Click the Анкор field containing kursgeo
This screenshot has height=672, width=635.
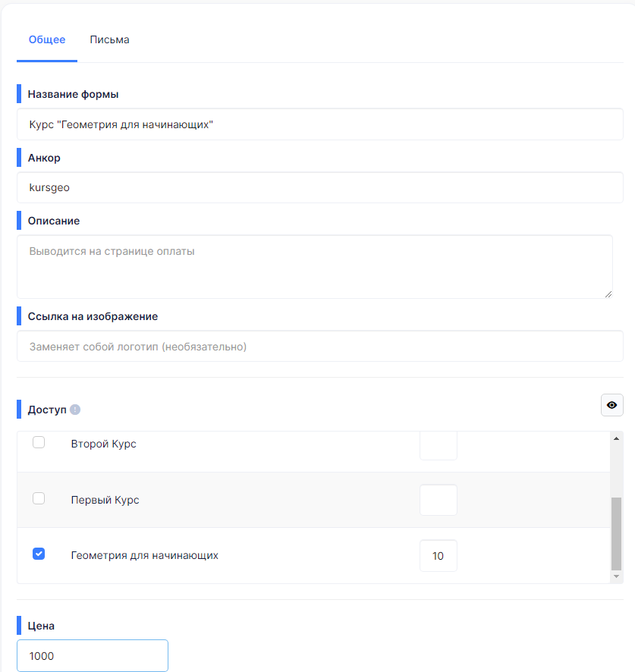tap(320, 187)
